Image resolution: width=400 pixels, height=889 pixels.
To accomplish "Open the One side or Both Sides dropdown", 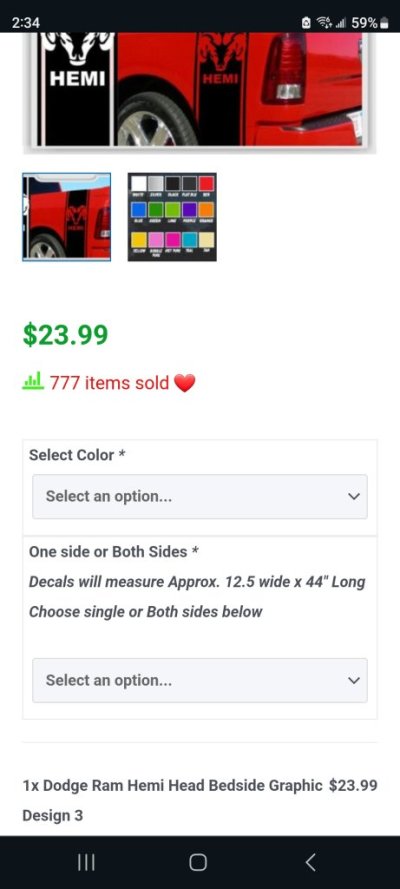I will click(200, 680).
